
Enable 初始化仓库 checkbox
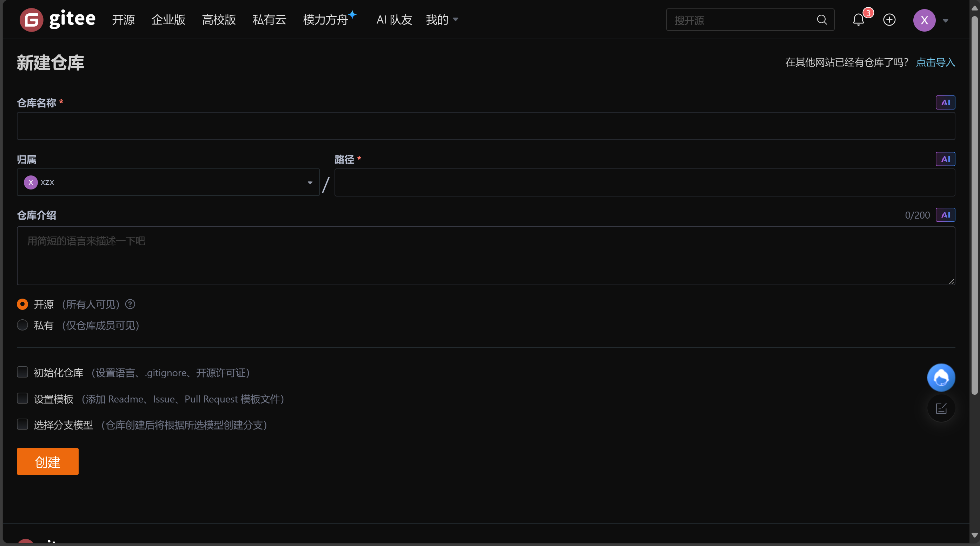22,372
